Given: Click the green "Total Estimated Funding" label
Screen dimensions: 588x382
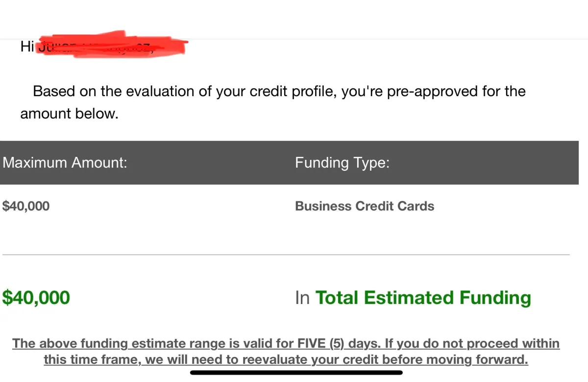Looking at the screenshot, I should coord(423,298).
